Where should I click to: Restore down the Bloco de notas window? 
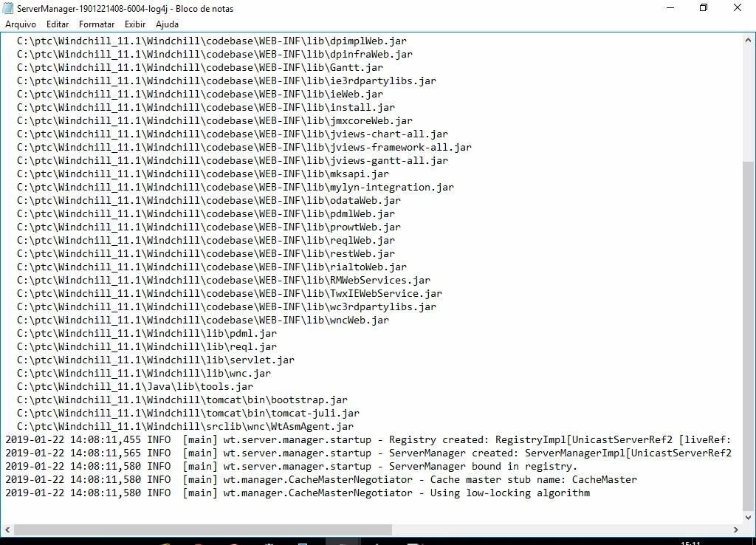pyautogui.click(x=704, y=7)
